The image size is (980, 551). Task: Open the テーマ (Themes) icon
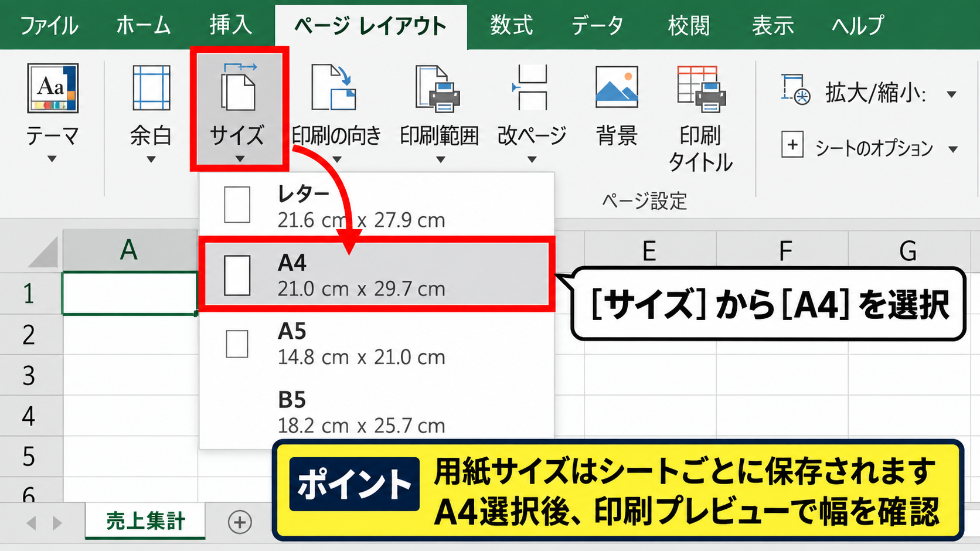[53, 89]
